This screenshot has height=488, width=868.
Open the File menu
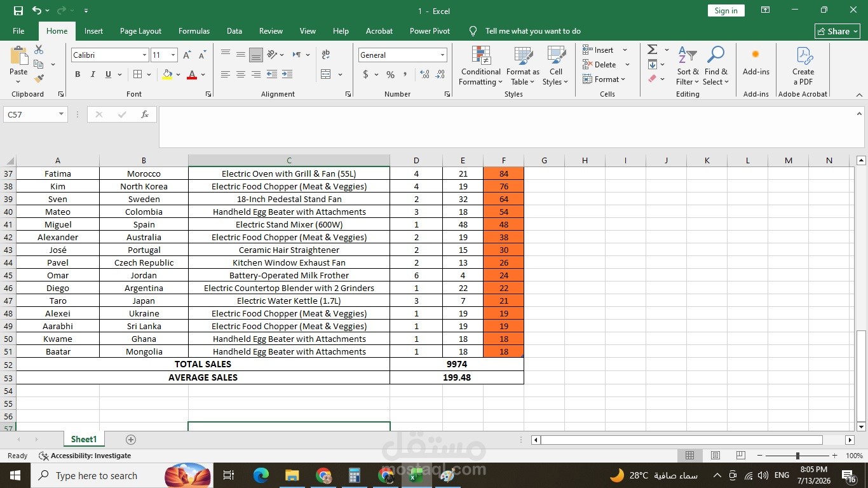point(18,31)
